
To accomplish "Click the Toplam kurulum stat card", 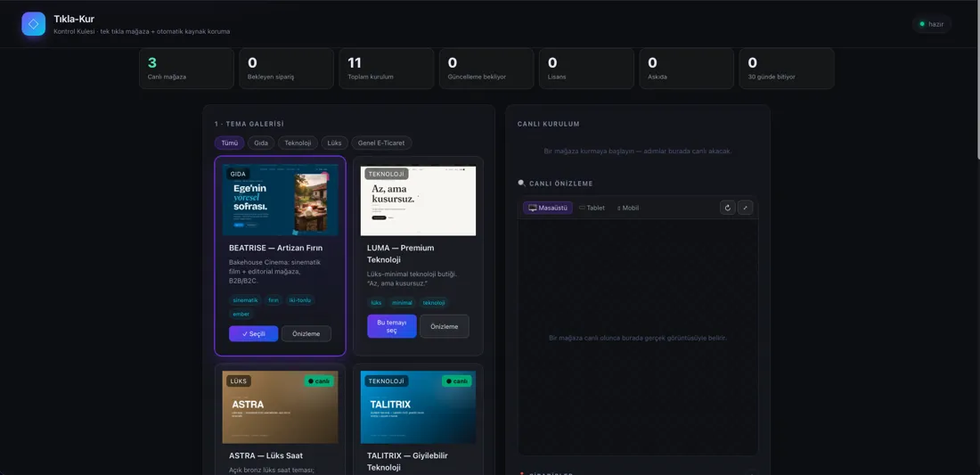I will point(387,68).
